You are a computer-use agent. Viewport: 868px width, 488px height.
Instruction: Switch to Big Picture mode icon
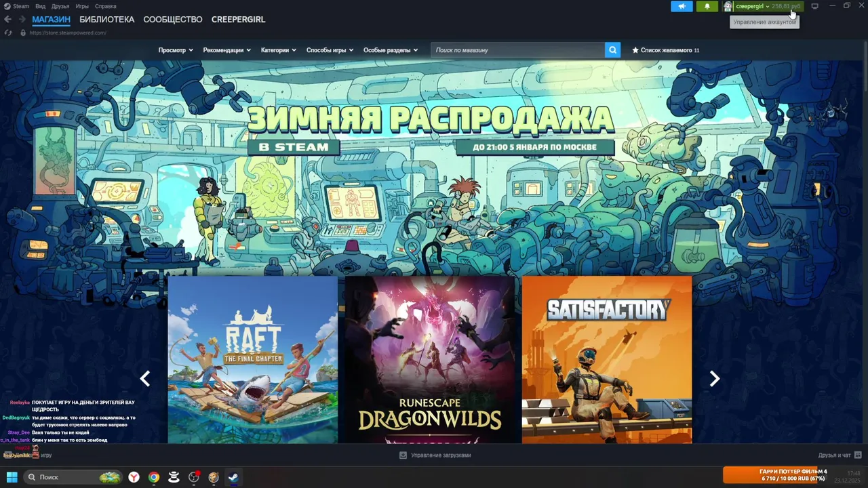[815, 6]
